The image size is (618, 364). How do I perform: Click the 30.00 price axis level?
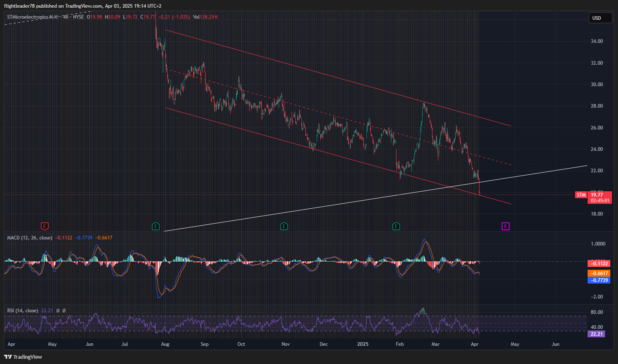[597, 85]
